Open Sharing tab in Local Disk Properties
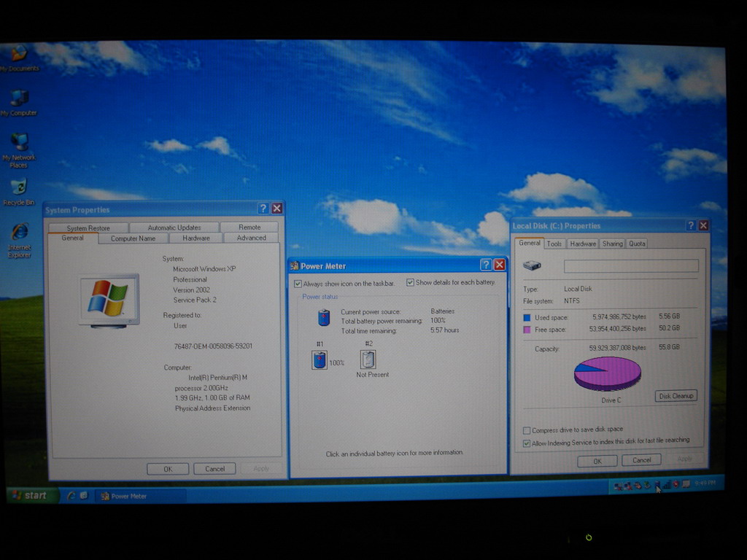747x560 pixels. pyautogui.click(x=612, y=244)
